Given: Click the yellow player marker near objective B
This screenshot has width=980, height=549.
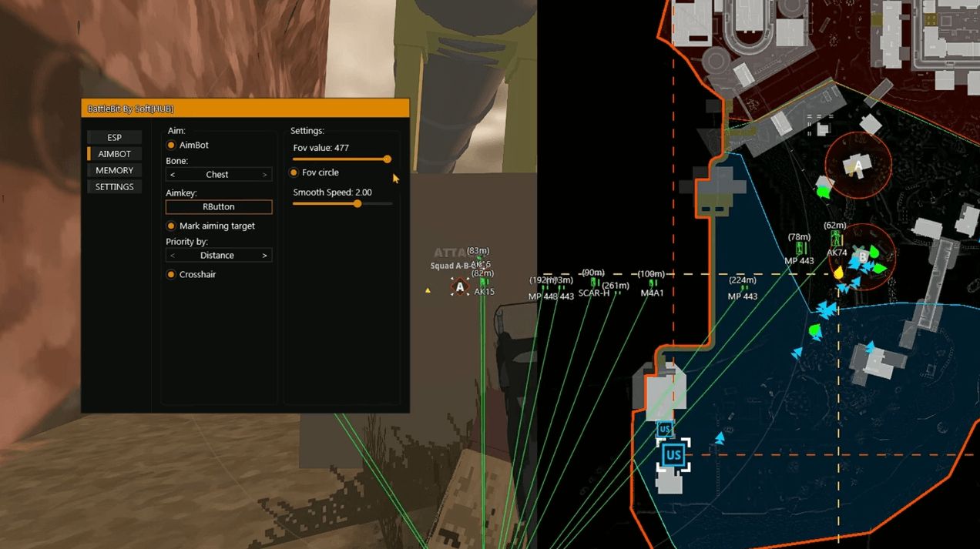Looking at the screenshot, I should pos(838,272).
